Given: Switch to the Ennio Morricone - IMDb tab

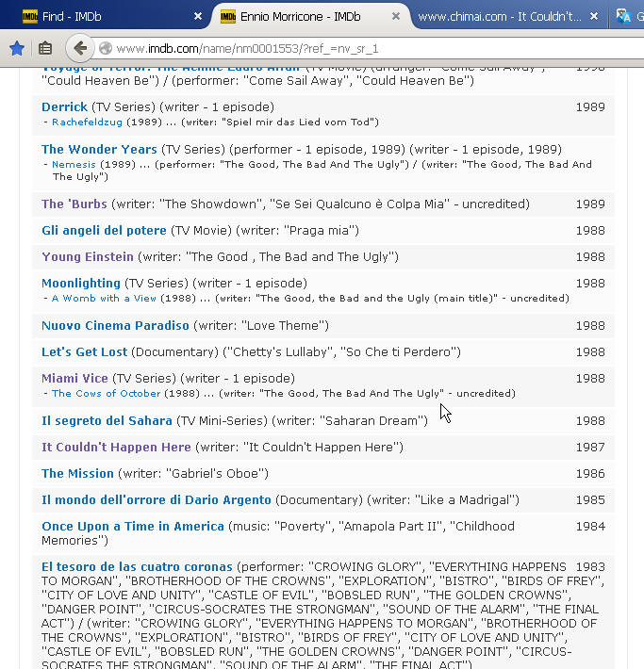Looking at the screenshot, I should (309, 16).
